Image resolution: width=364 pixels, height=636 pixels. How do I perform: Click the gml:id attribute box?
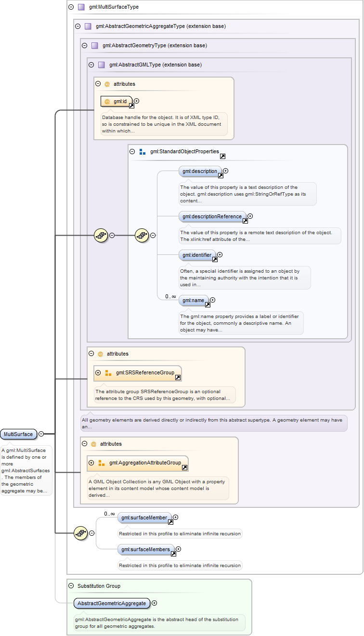116,101
